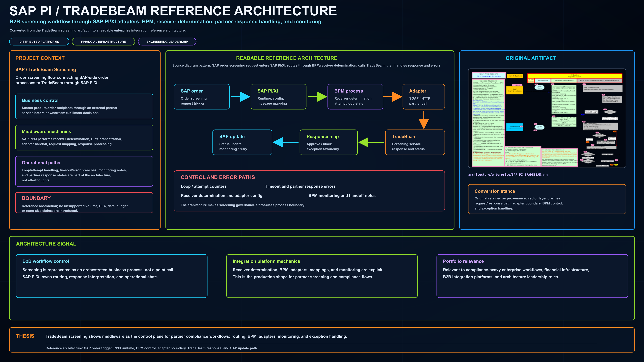
Task: Click 'Timeout and partner response errors' text
Action: [x=300, y=186]
